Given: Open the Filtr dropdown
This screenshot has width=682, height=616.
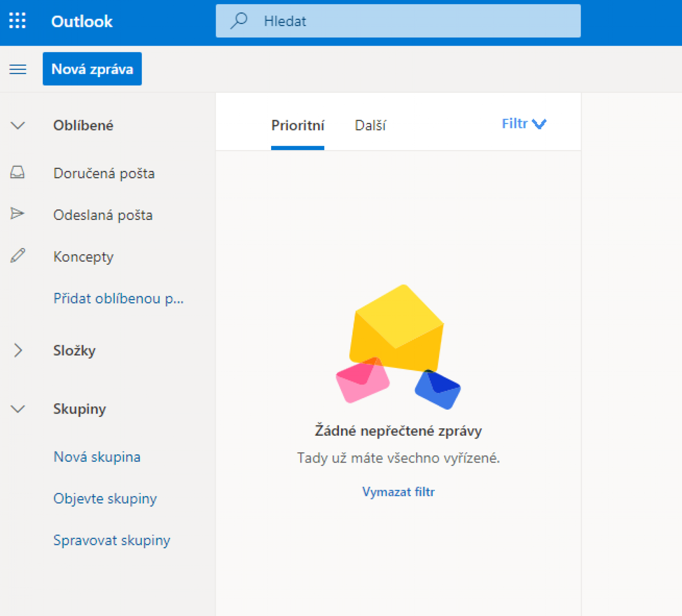Looking at the screenshot, I should [x=524, y=124].
